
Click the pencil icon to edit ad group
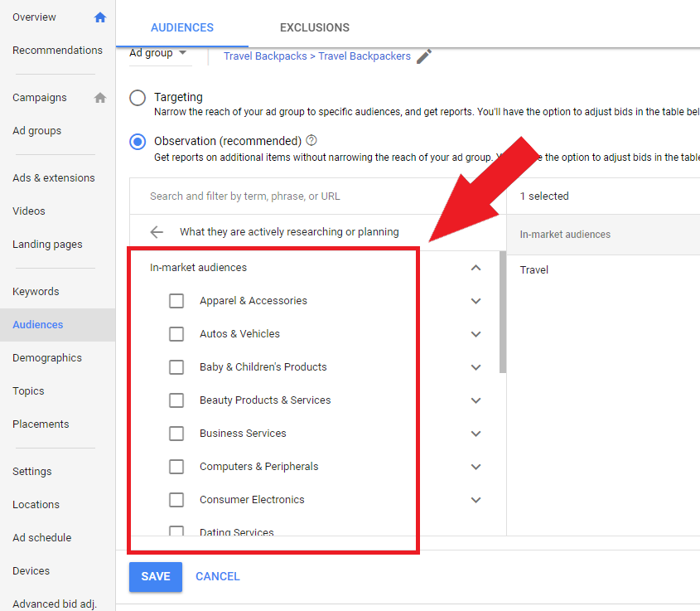pos(423,56)
